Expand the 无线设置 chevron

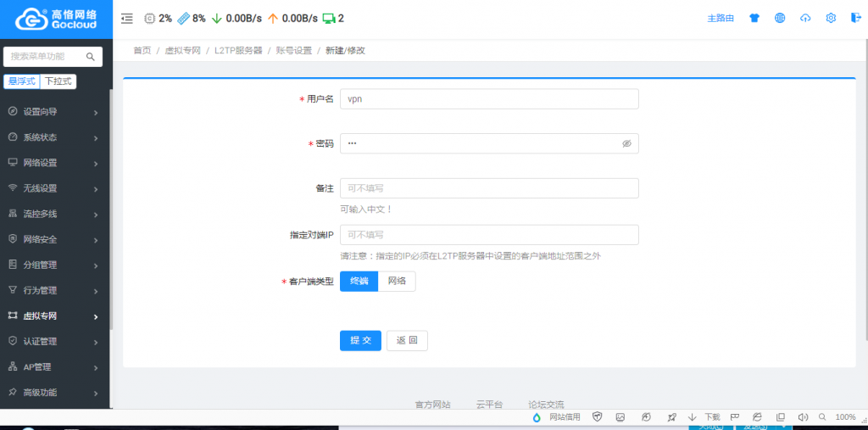tap(97, 189)
